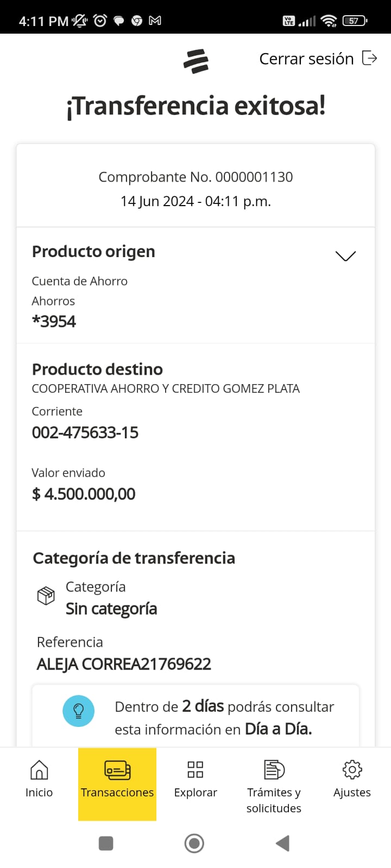Viewport: 391px width, 868px height.
Task: Tap the reference ALEJA CORREA21769622
Action: [x=124, y=664]
